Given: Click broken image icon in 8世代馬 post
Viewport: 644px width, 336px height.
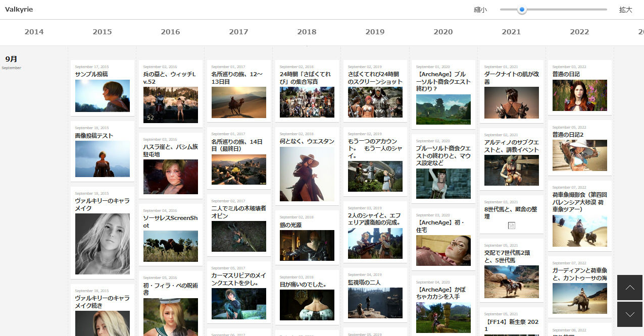Looking at the screenshot, I should pyautogui.click(x=511, y=227).
